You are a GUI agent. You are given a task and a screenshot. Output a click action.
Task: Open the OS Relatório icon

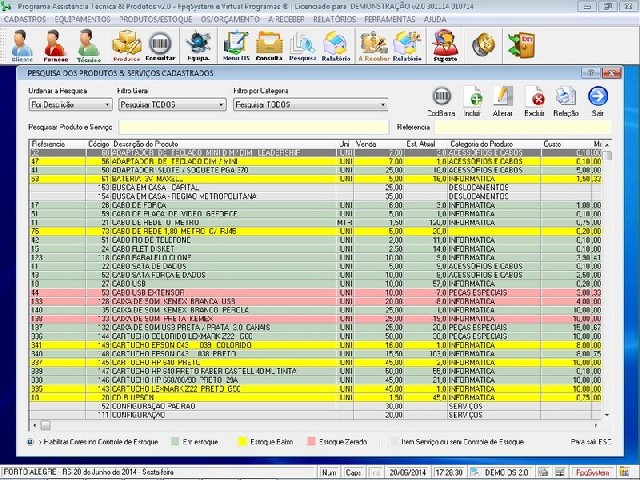point(336,45)
